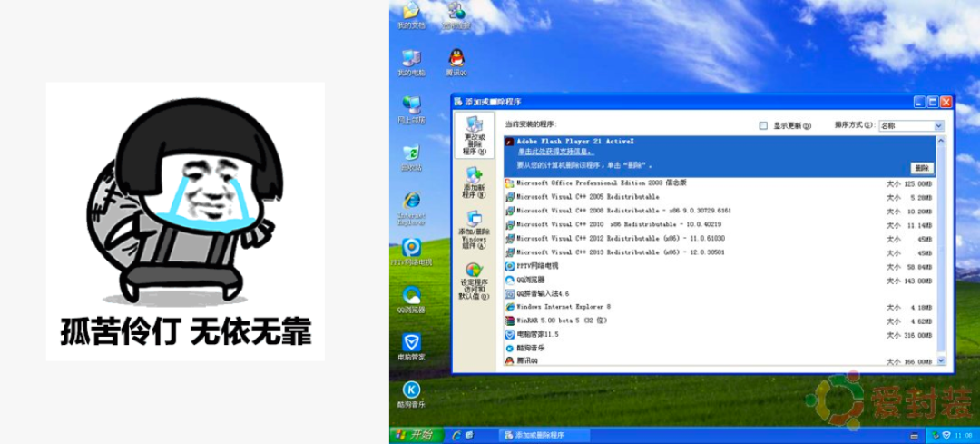Select Microsoft Visual C++ 2008 Redistributable row

point(720,211)
